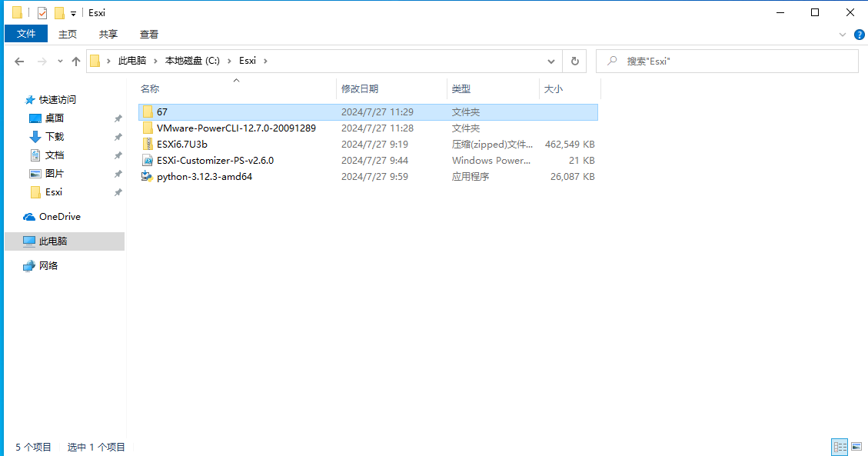The image size is (868, 456).
Task: Go forward with the right arrow
Action: tap(42, 62)
